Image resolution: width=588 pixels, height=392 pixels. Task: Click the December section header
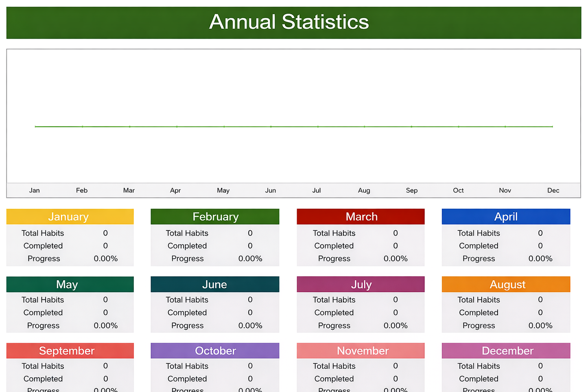click(x=506, y=350)
